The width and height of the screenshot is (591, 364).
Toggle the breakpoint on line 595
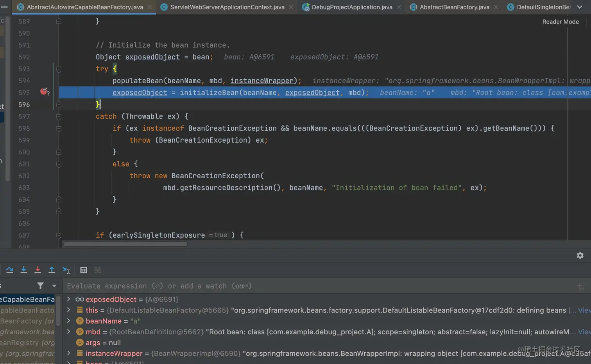pos(44,92)
